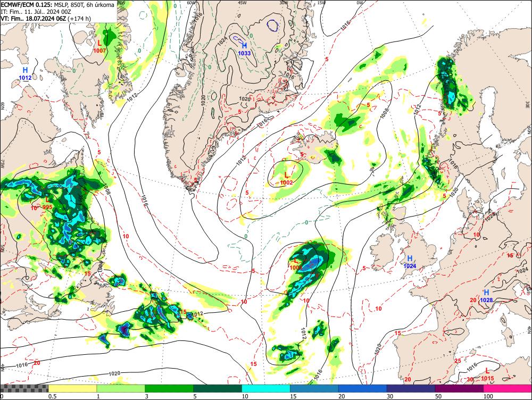The image size is (532, 400).
Task: Click the red L marker above '995'
Action: 47,199
